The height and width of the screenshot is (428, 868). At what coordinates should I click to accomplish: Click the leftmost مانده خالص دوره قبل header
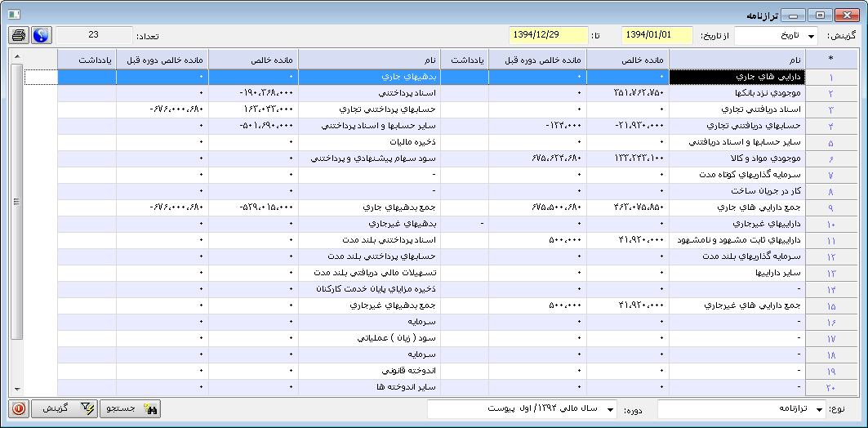[x=162, y=59]
